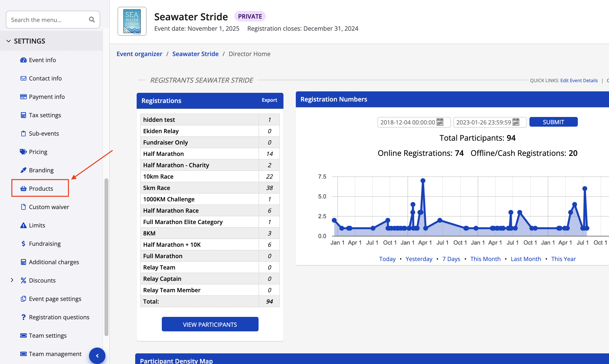
Task: Click the Products basket icon in the sidebar
Action: [23, 188]
